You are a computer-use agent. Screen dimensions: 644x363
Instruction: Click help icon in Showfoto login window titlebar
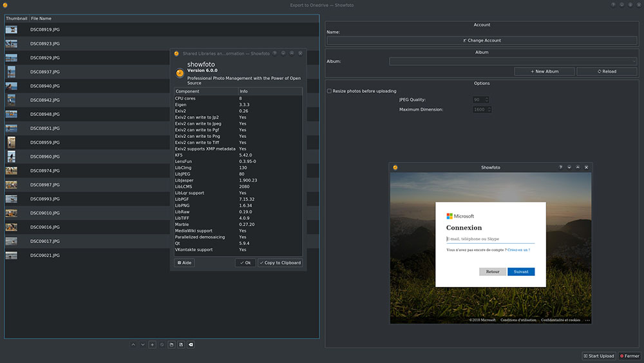point(561,168)
